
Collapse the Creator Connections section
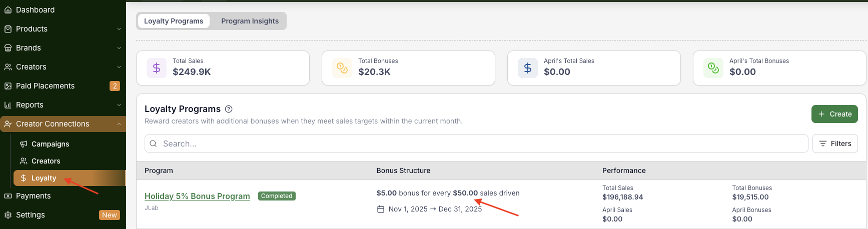(x=119, y=124)
